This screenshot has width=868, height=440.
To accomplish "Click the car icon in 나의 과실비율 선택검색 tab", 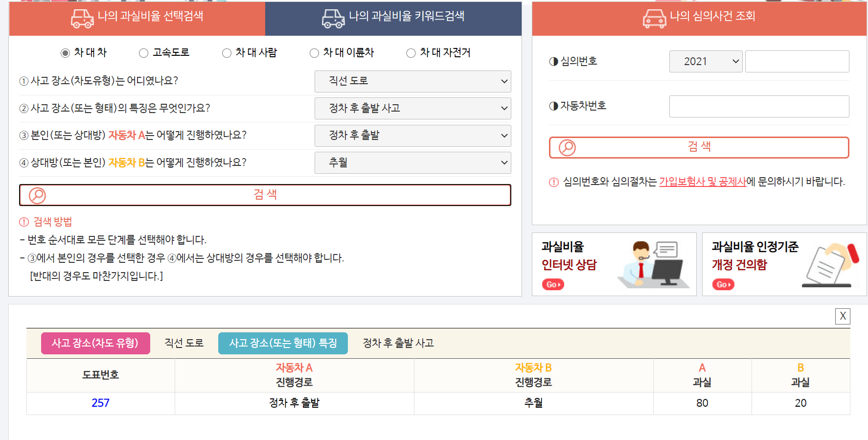I will [x=82, y=19].
